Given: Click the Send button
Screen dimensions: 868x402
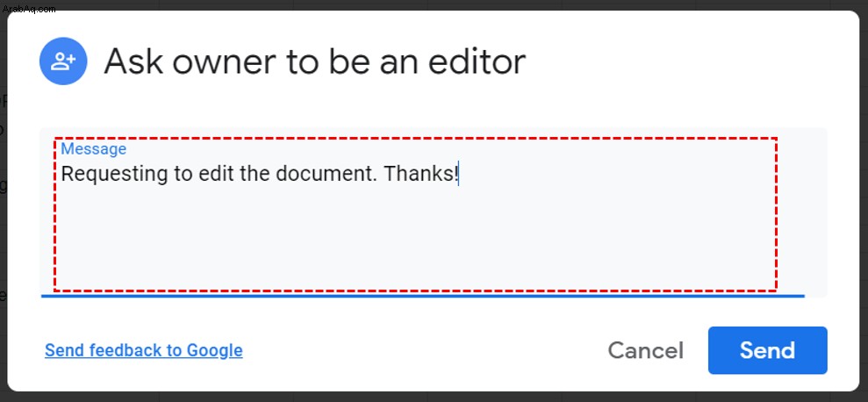Looking at the screenshot, I should click(767, 350).
